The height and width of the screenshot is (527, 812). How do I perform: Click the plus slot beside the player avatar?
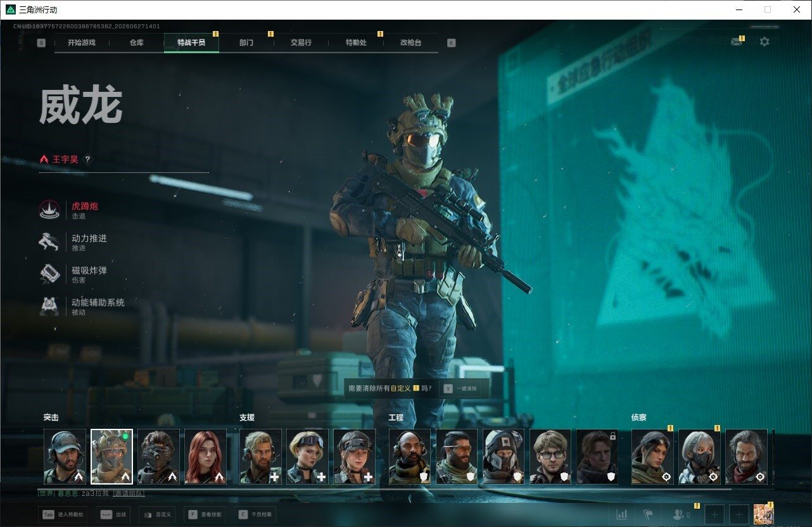click(x=739, y=514)
